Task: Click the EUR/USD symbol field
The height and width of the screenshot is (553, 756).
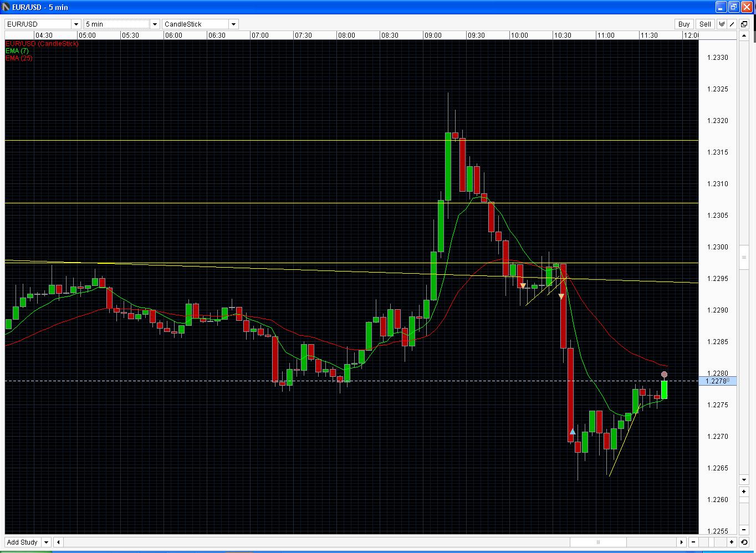Action: (x=38, y=24)
